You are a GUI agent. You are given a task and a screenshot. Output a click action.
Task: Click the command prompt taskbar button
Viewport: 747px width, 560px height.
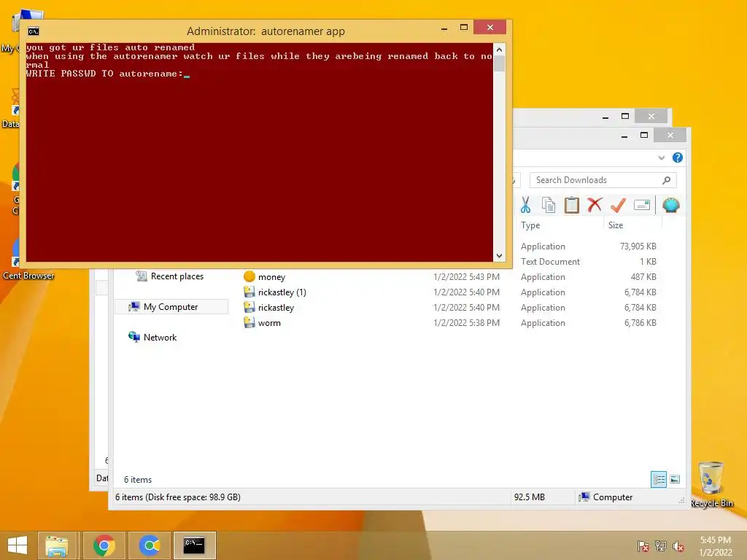194,545
